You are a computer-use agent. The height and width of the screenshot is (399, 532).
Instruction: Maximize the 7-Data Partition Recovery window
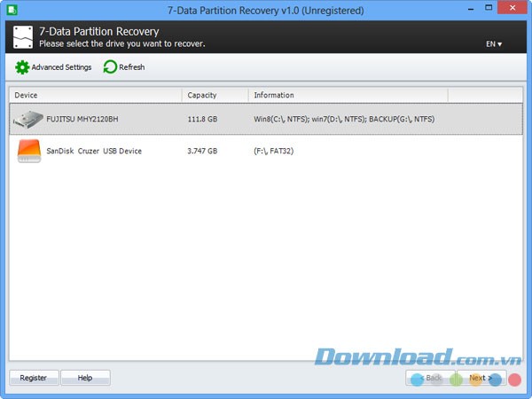coord(489,8)
